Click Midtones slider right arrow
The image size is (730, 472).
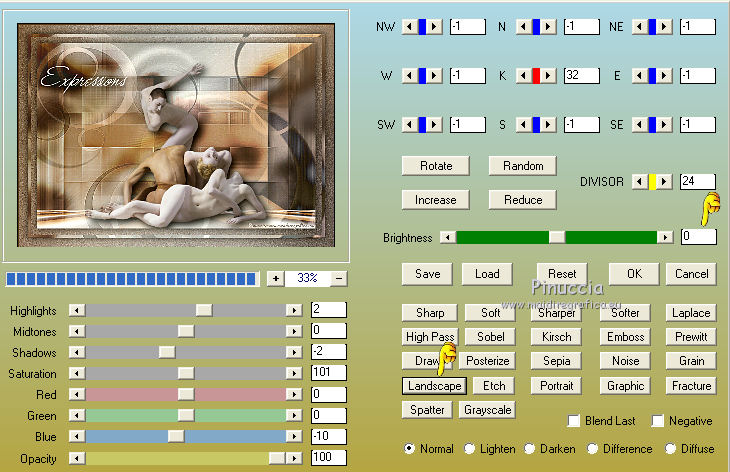point(294,331)
